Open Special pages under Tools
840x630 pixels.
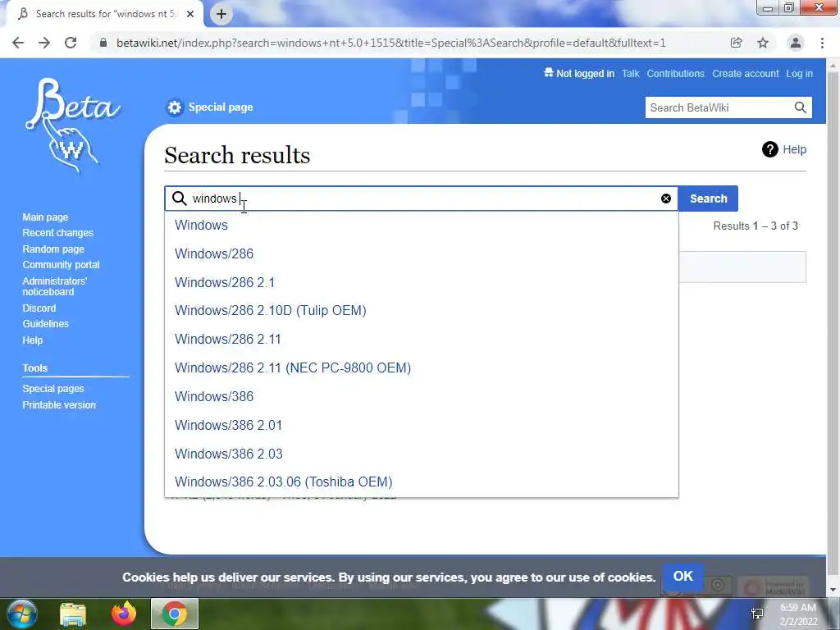point(53,388)
